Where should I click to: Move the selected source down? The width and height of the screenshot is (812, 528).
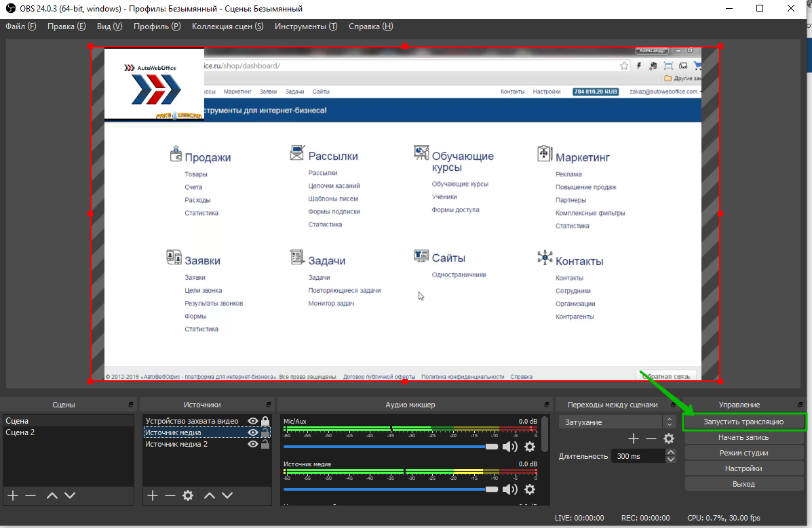coord(227,495)
